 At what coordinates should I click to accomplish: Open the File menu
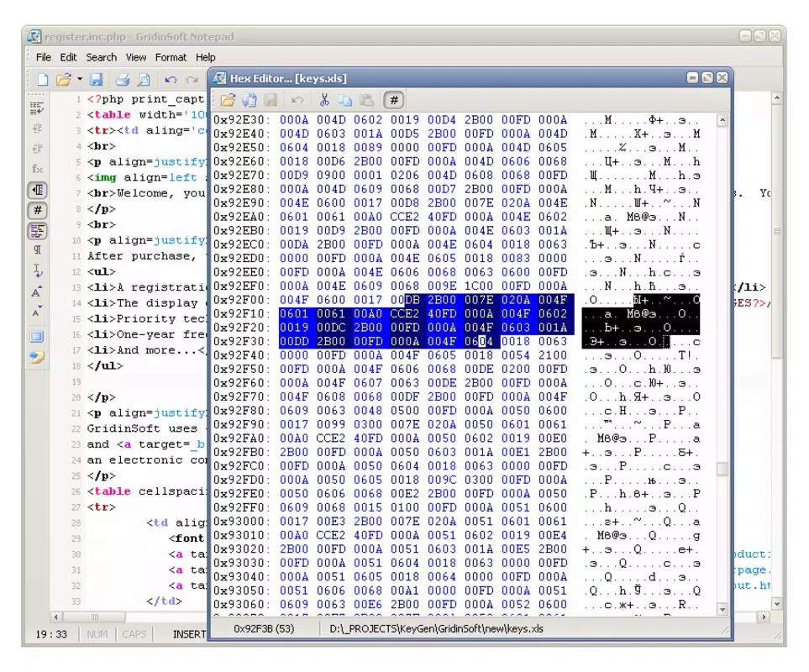coord(44,57)
